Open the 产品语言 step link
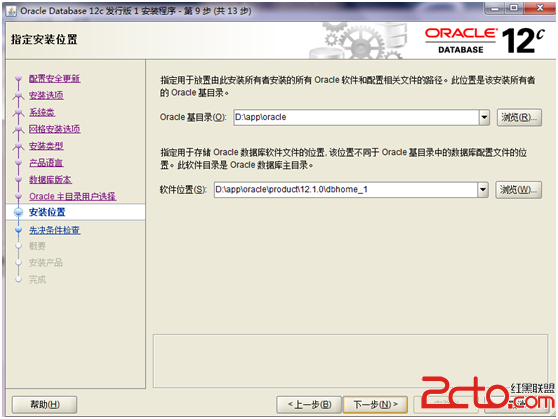 [46, 163]
